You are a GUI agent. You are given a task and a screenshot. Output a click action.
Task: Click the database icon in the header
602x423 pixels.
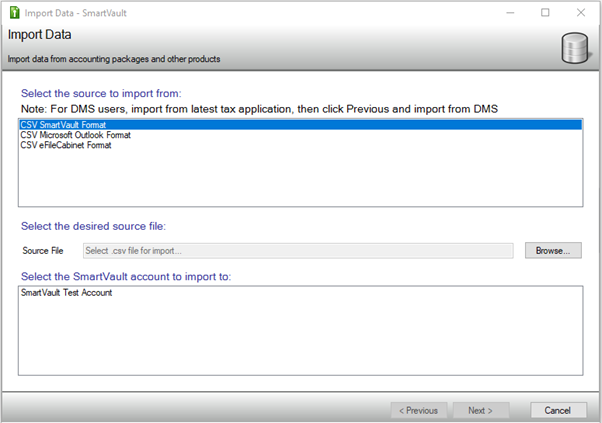[x=574, y=48]
